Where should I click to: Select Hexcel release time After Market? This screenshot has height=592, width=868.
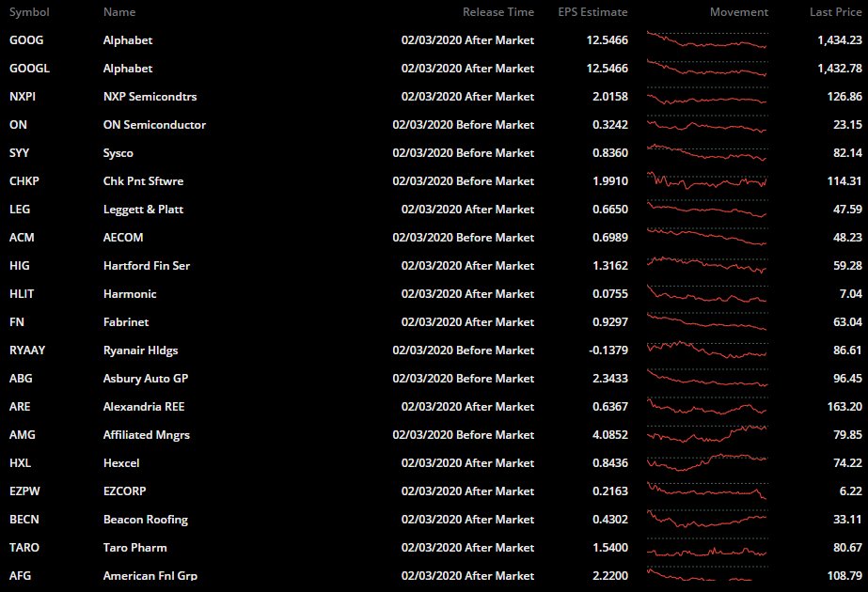click(467, 463)
